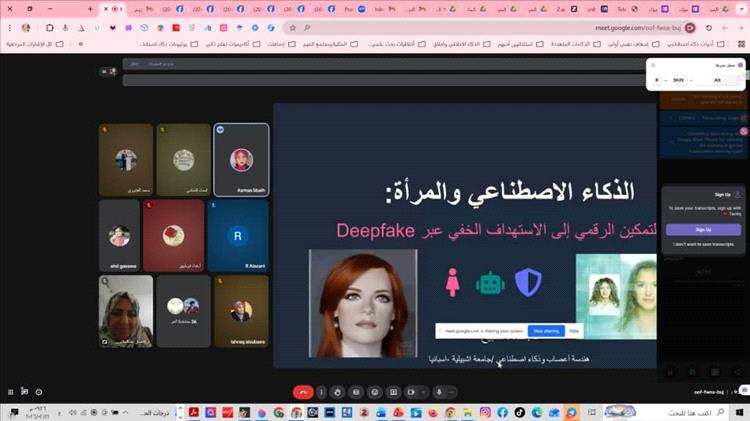Click the Stop sharing button
The image size is (750, 421).
545,330
